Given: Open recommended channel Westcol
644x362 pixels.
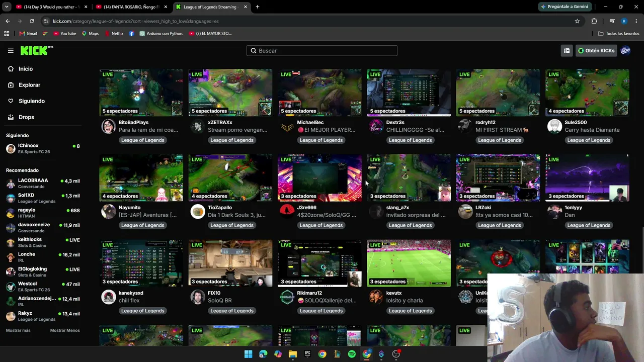Looking at the screenshot, I should point(43,287).
